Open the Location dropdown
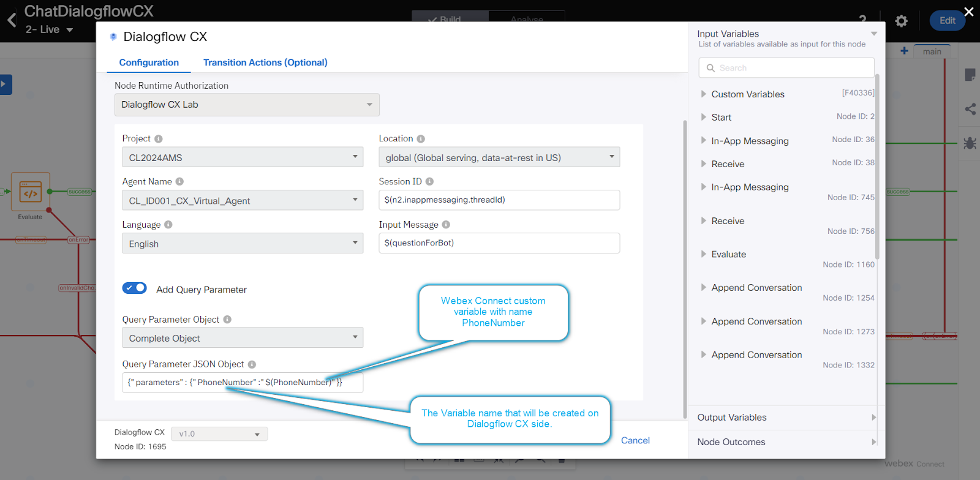 pos(499,157)
